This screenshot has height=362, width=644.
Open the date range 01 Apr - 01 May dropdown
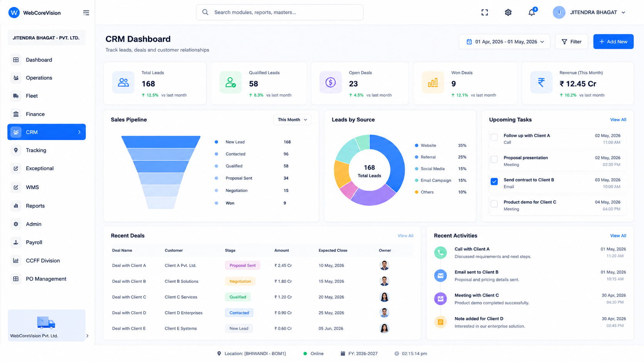point(505,42)
